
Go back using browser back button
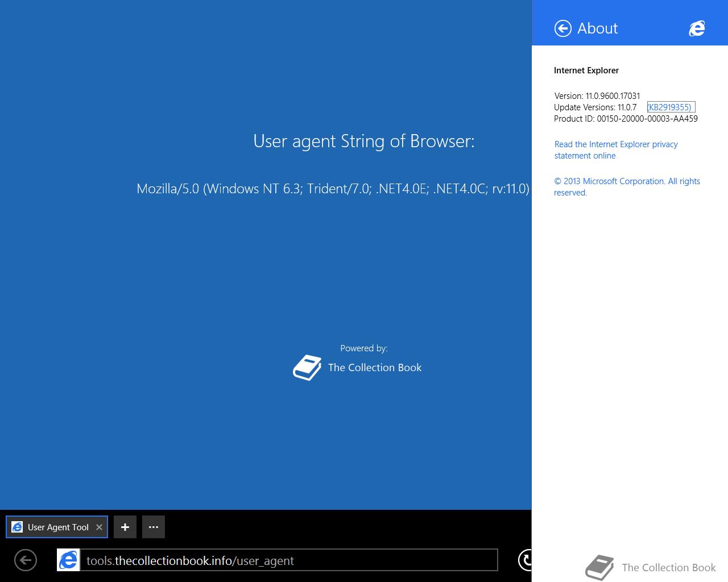(26, 560)
